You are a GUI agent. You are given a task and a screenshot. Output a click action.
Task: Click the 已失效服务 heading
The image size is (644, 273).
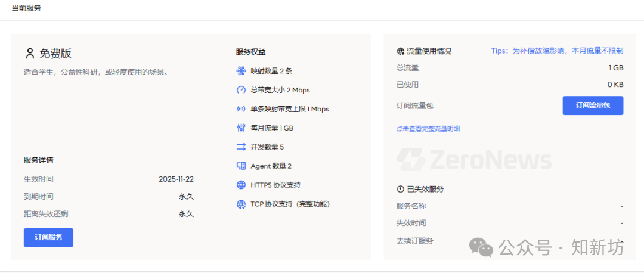point(426,190)
